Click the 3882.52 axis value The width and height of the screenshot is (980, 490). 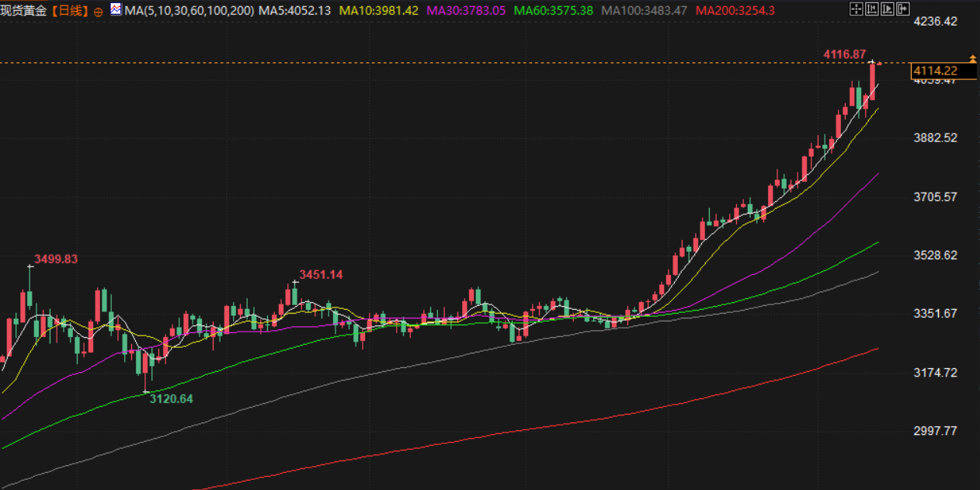coord(935,137)
